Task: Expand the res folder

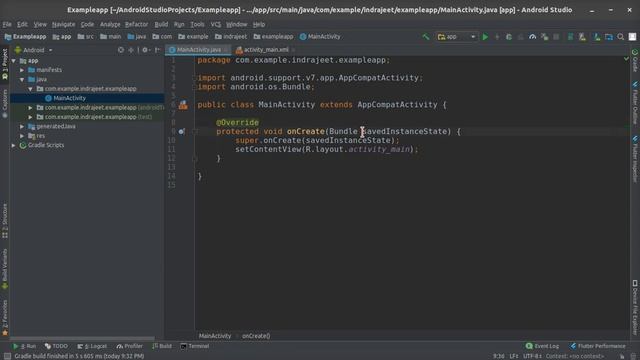Action: coord(22,136)
